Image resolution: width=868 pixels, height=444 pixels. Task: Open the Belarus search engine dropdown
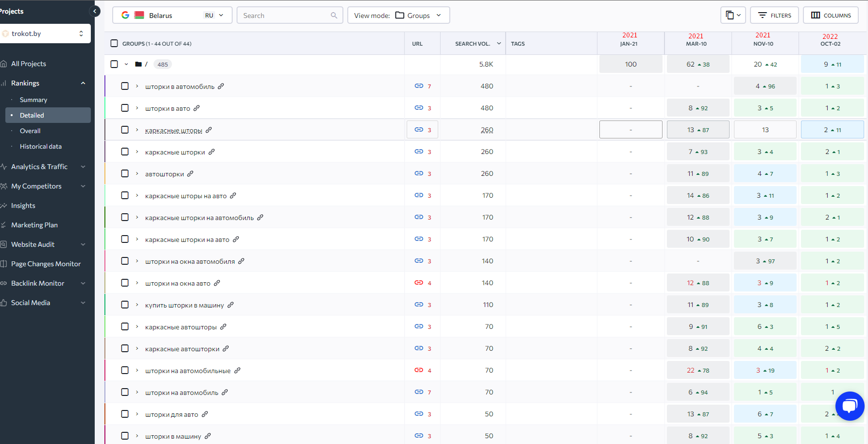172,15
